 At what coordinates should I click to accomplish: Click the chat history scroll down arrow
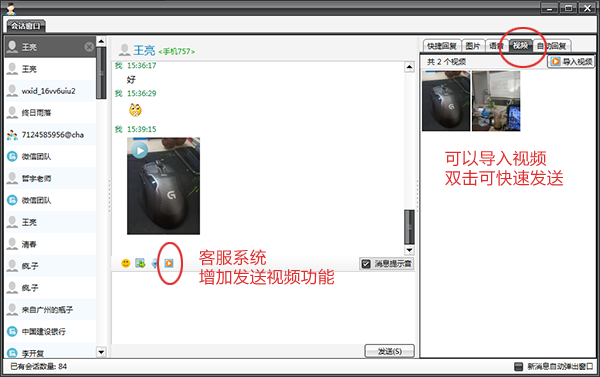(409, 250)
